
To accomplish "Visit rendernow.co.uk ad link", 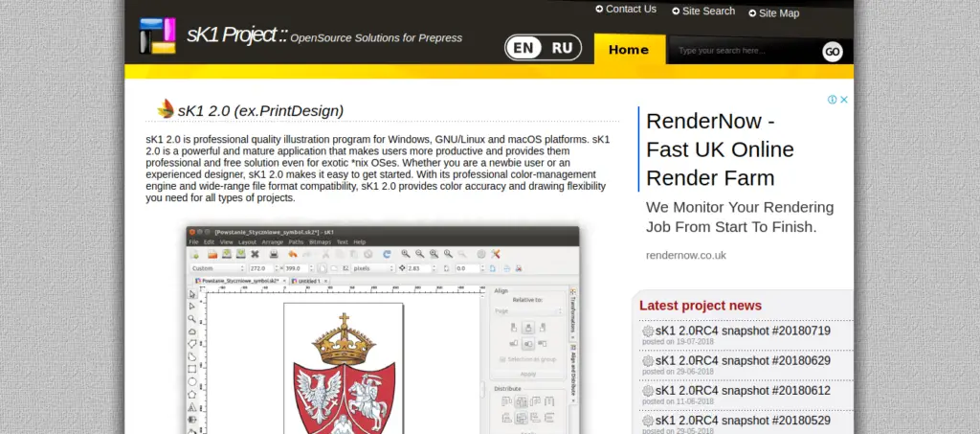I will (686, 256).
